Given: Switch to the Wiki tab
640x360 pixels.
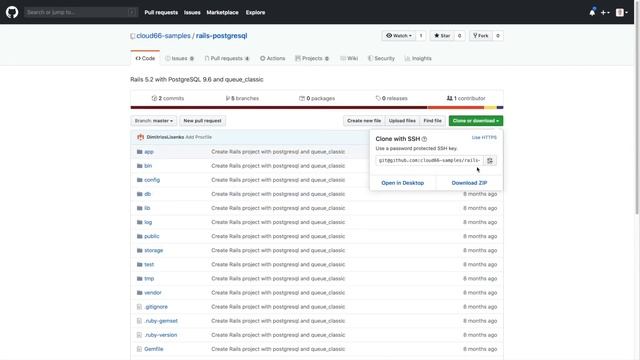Looking at the screenshot, I should tap(349, 58).
